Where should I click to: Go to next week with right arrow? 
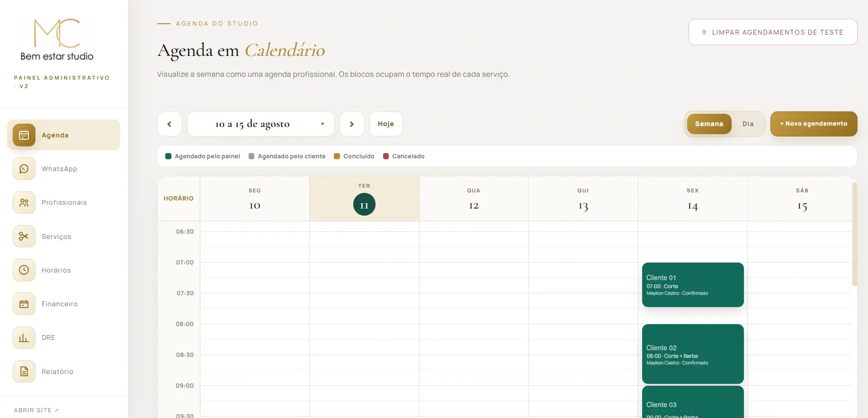(352, 124)
